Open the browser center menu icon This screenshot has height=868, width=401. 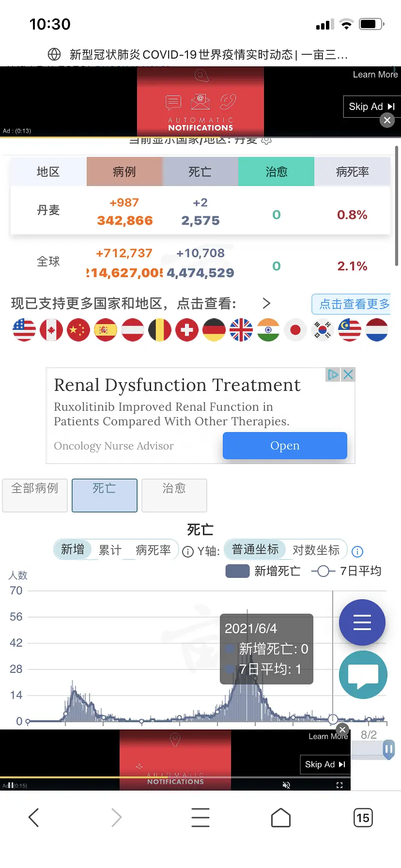[x=200, y=818]
